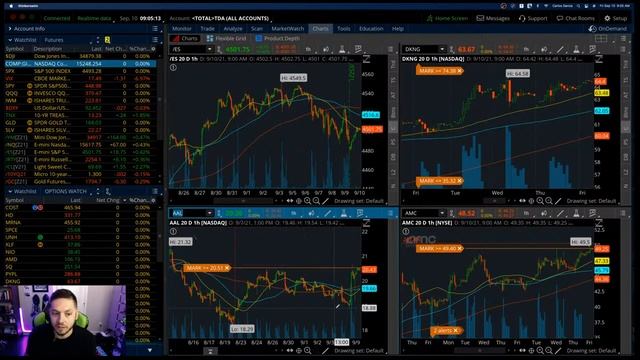
Task: Open patterns icon on DKNG chart toolbar
Action: [x=592, y=49]
